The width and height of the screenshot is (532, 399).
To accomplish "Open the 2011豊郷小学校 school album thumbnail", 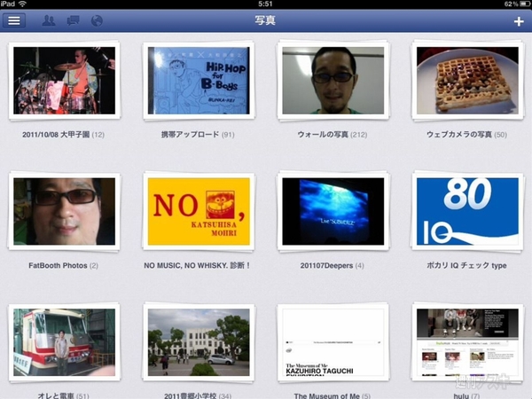I will pyautogui.click(x=199, y=342).
